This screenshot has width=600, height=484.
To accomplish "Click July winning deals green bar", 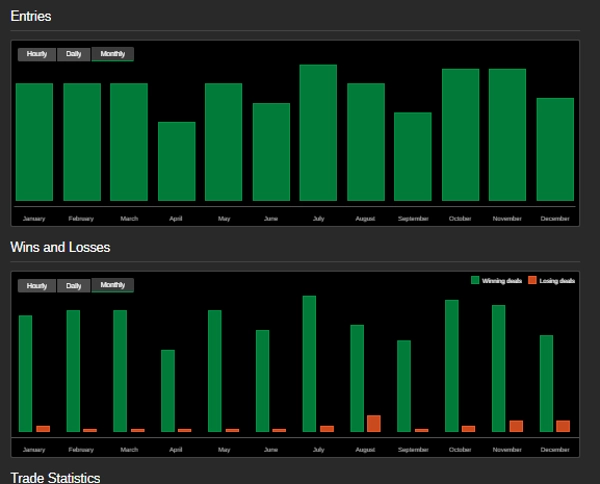I will click(x=310, y=364).
